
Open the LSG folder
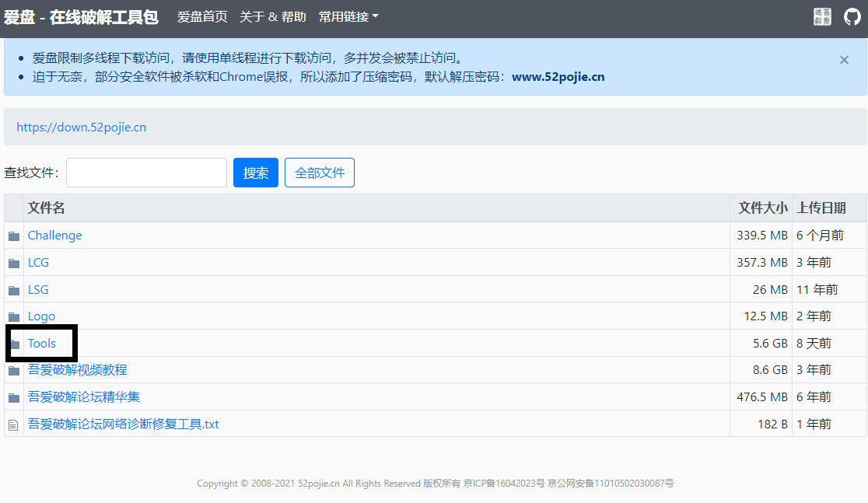38,289
